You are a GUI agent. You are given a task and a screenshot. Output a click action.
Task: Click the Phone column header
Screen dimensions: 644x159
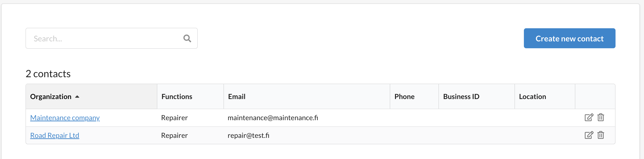coord(404,97)
